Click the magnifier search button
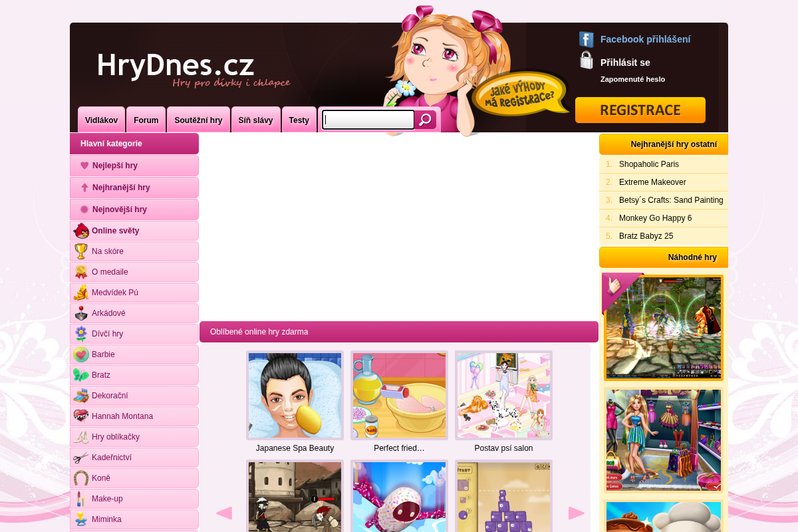This screenshot has width=798, height=532. point(426,120)
